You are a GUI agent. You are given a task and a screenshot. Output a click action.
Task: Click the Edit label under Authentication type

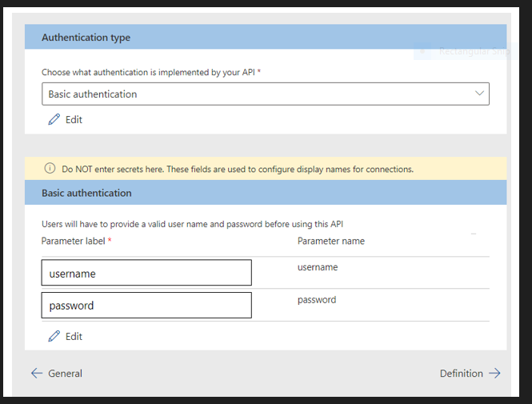coord(74,119)
